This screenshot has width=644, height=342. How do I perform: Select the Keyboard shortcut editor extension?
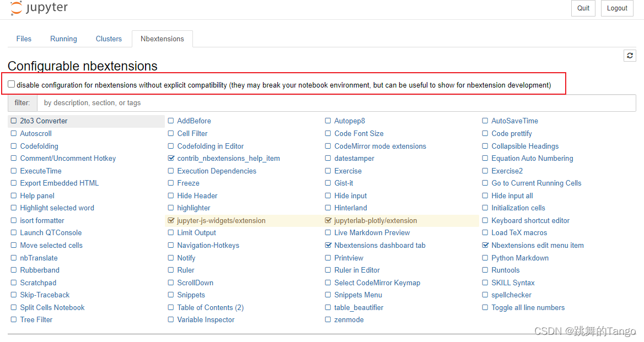pyautogui.click(x=530, y=220)
